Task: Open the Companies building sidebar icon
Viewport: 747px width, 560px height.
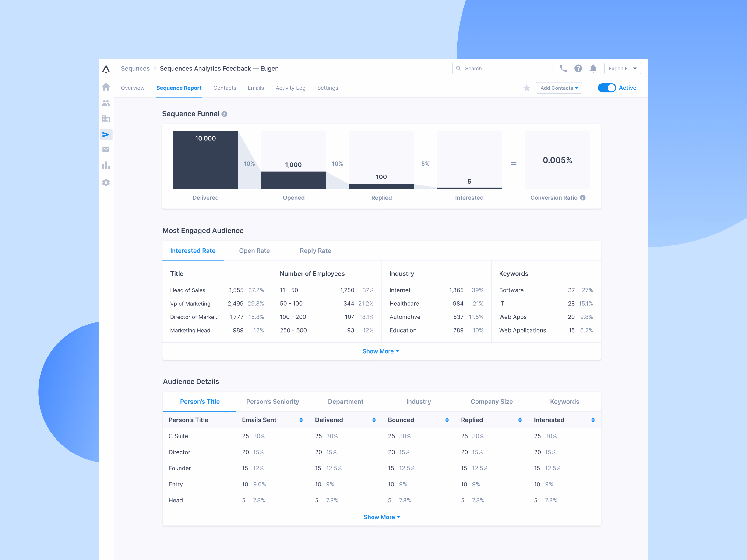Action: point(106,119)
